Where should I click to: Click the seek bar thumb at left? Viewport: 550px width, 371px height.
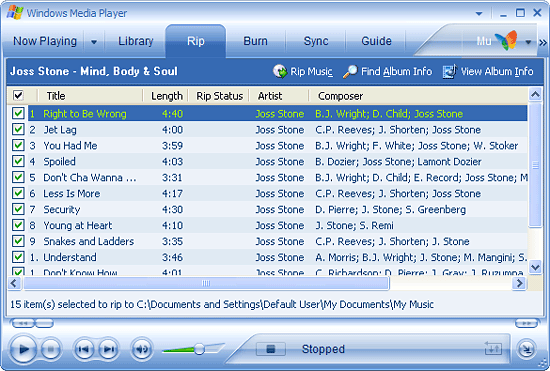[x=45, y=323]
